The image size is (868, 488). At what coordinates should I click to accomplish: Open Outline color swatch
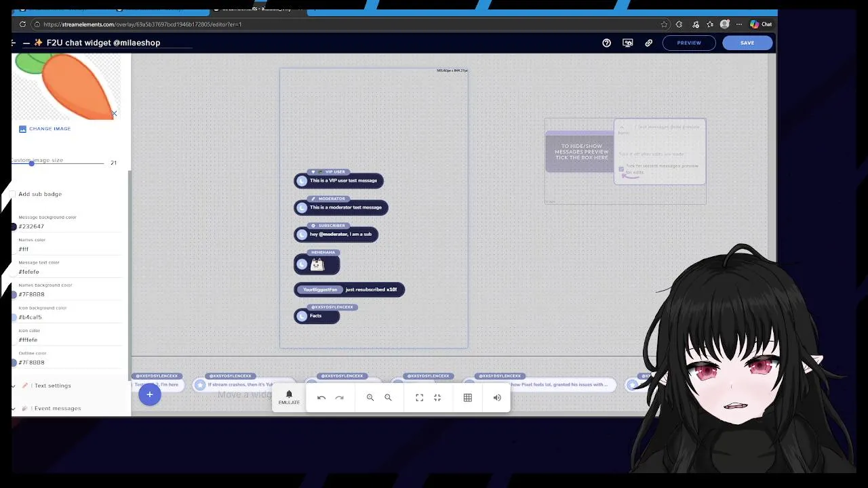pyautogui.click(x=14, y=363)
